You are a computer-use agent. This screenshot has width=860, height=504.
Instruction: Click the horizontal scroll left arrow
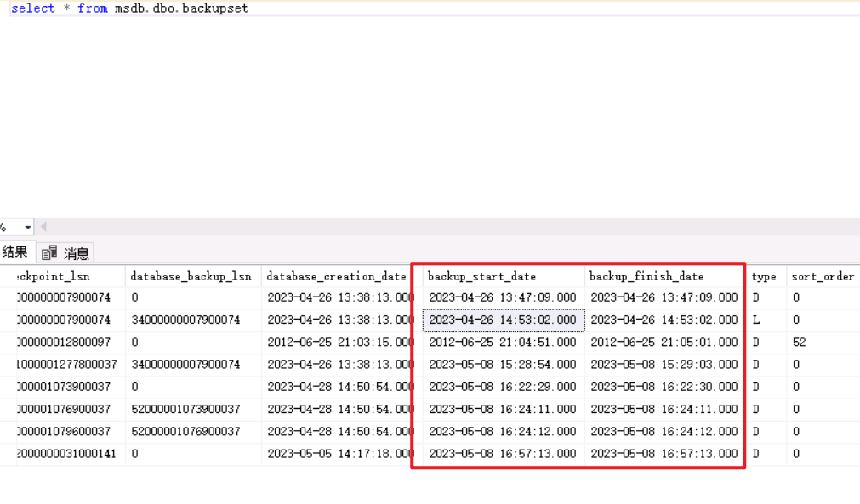(x=44, y=227)
